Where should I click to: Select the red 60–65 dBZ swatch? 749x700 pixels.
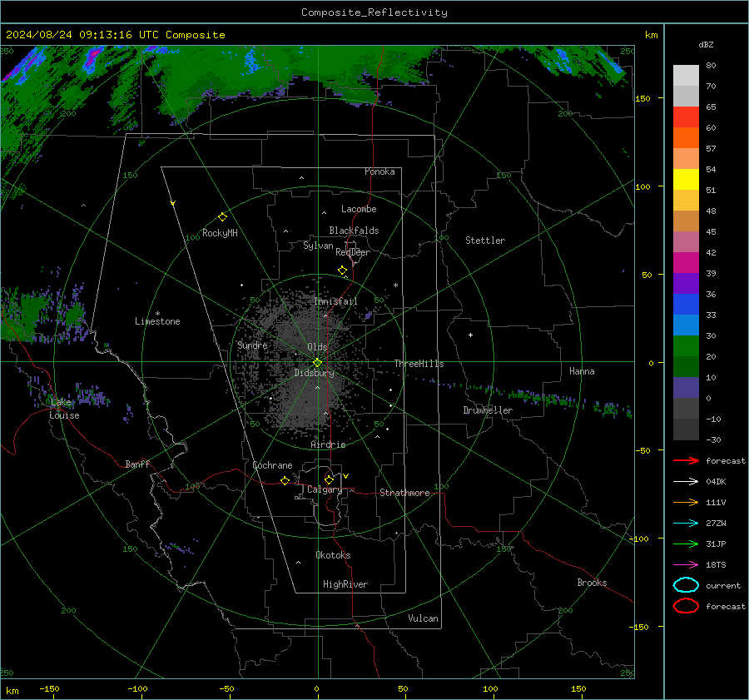(686, 117)
